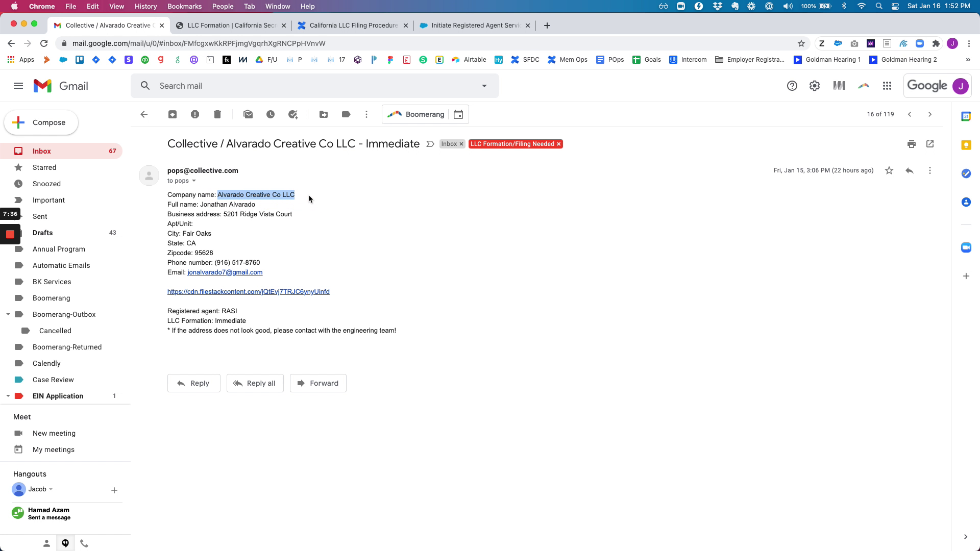Print the email conversation
The image size is (980, 551).
912,144
